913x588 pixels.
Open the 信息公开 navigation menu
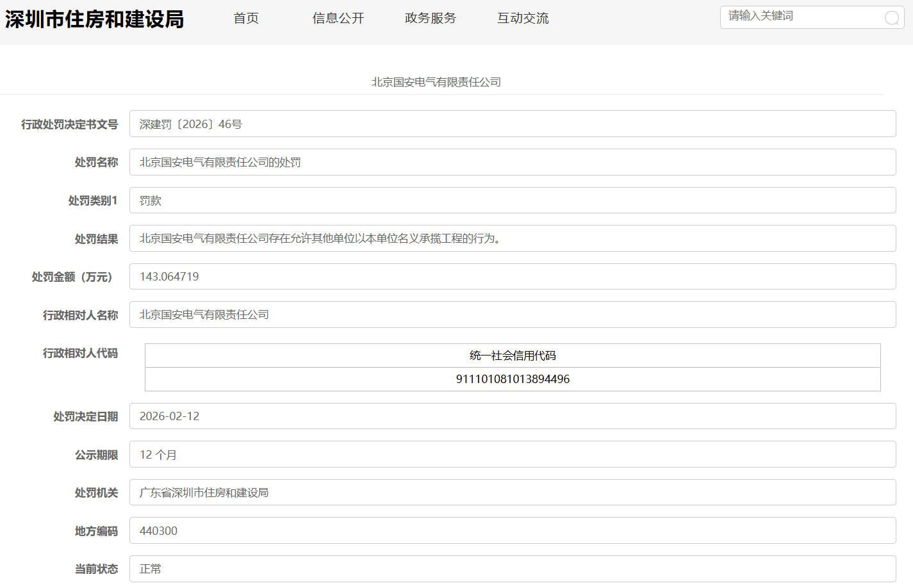pos(338,19)
